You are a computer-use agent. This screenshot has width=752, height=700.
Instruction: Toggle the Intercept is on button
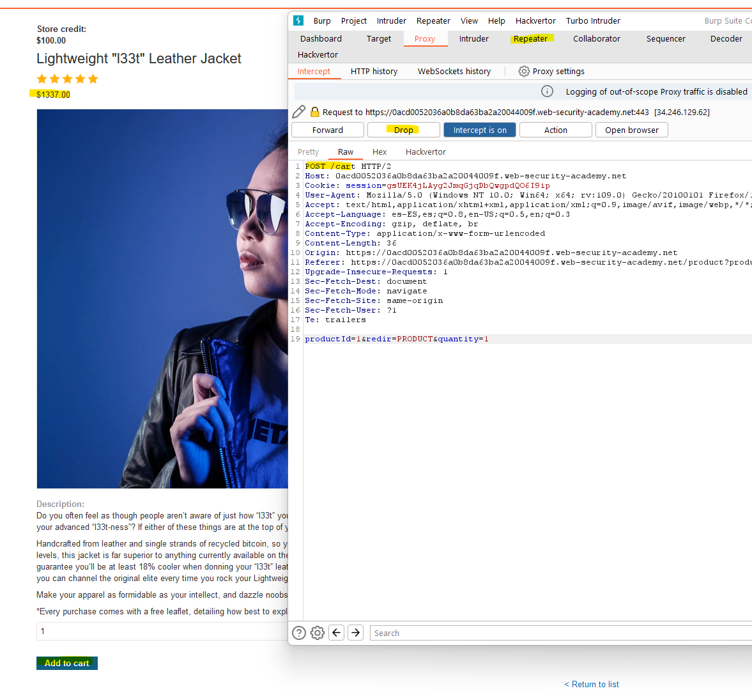click(480, 130)
